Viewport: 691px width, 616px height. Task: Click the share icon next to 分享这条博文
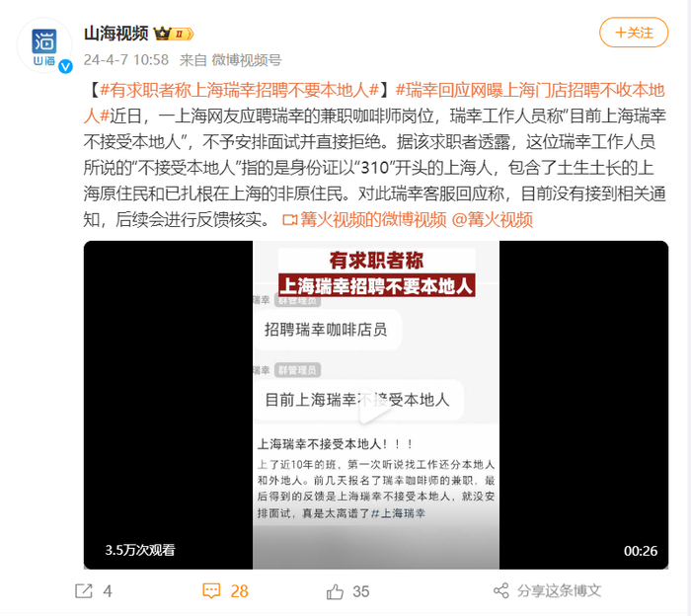(x=501, y=591)
